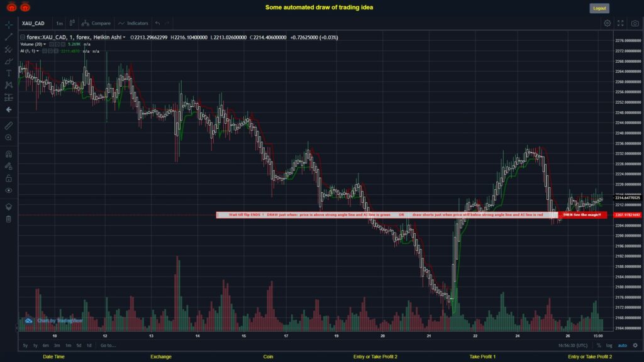Click the Go to... date button
The image size is (644, 362).
click(108, 346)
